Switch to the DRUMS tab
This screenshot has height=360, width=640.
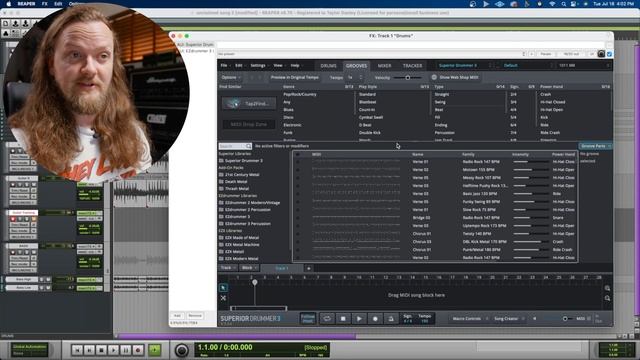coord(328,66)
